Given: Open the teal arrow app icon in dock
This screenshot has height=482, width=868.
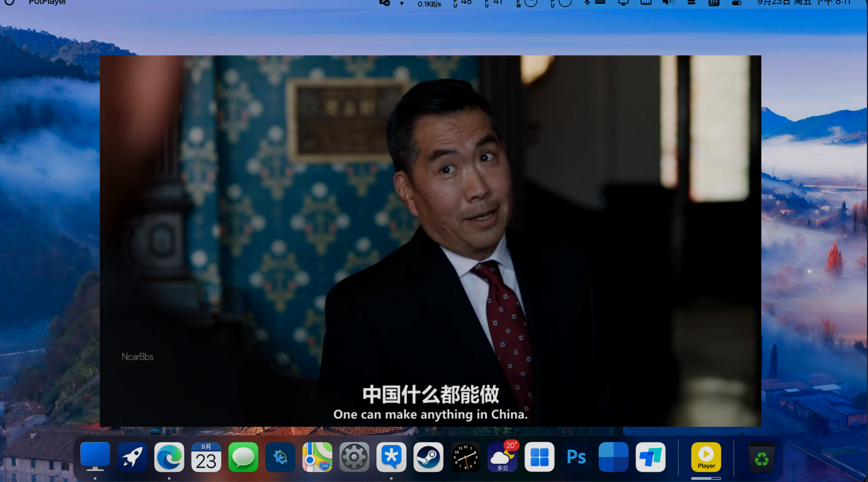Looking at the screenshot, I should [x=650, y=457].
